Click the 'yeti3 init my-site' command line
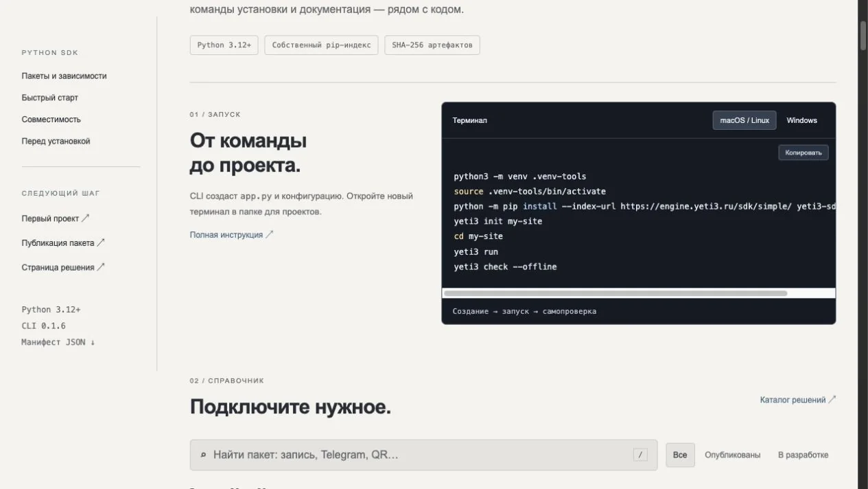The image size is (868, 489). (498, 221)
